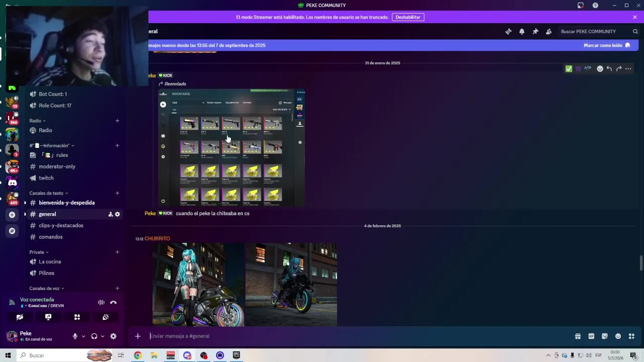The height and width of the screenshot is (362, 644).
Task: Open Epic Games from the taskbar
Action: click(x=236, y=355)
